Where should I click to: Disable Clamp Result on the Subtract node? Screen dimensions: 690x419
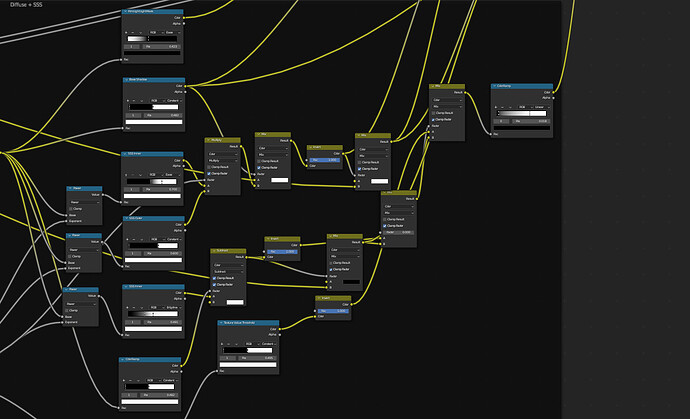point(214,278)
